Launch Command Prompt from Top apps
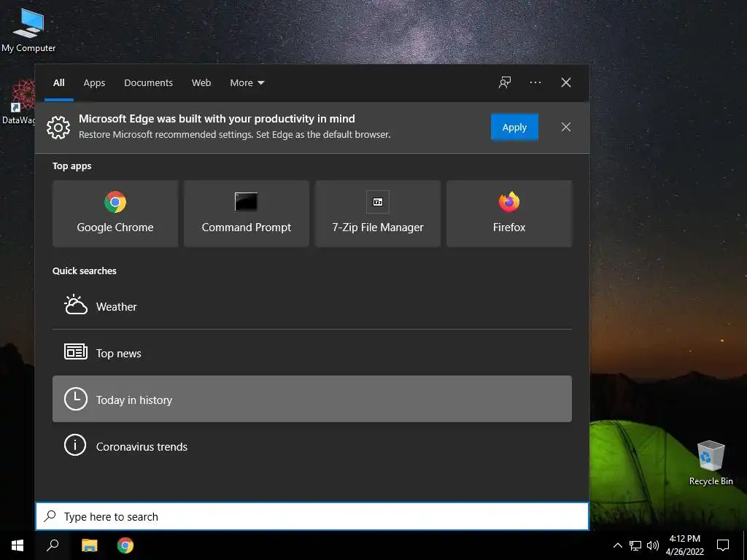This screenshot has height=560, width=747. click(x=247, y=214)
